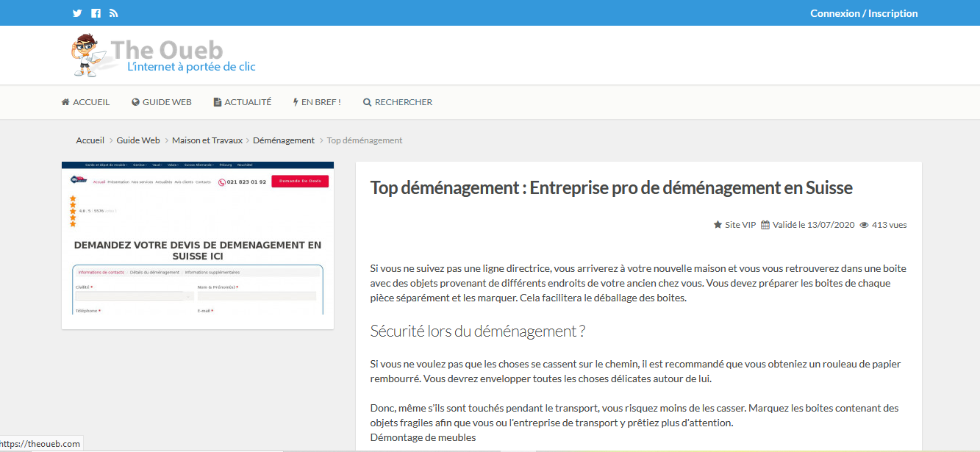980x452 pixels.
Task: Click the news icon beside ACTUALITÉ
Action: click(216, 101)
